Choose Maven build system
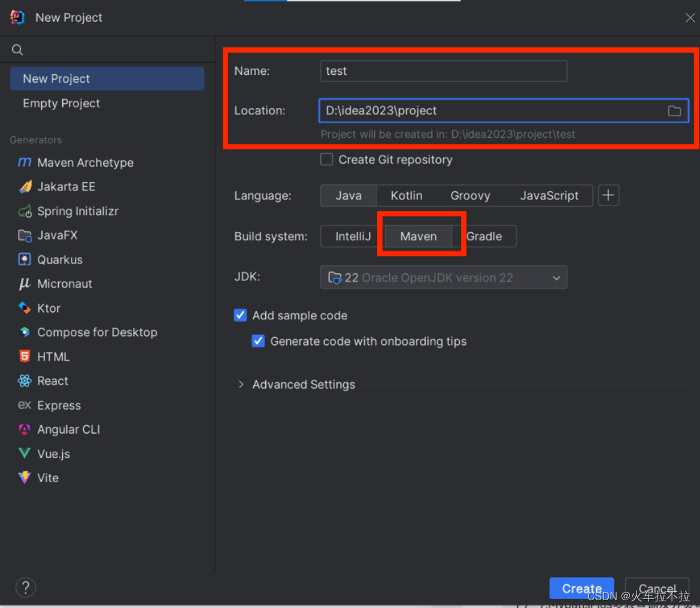Viewport: 700px width, 608px height. [419, 237]
